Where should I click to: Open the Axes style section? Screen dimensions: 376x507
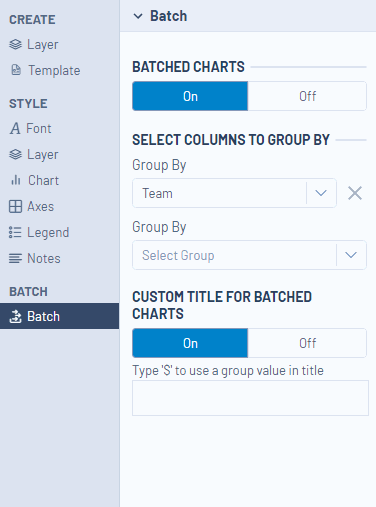pyautogui.click(x=31, y=206)
